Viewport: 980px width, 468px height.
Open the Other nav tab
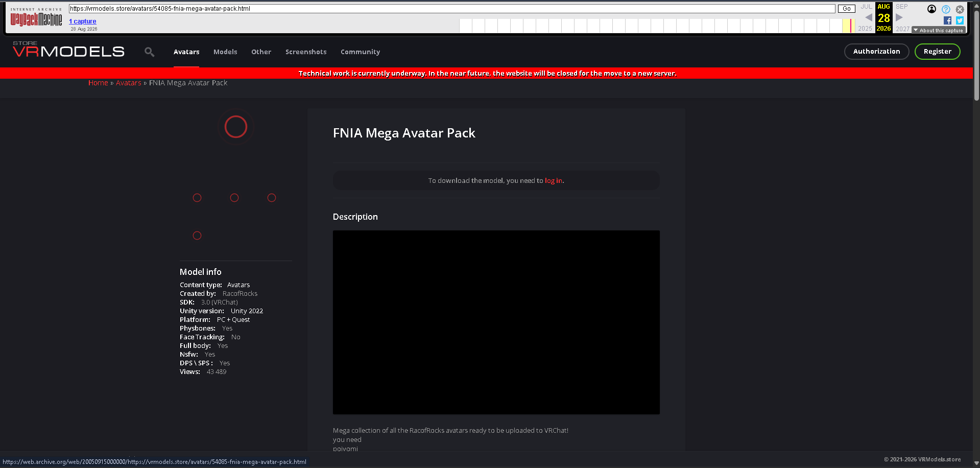pyautogui.click(x=261, y=52)
